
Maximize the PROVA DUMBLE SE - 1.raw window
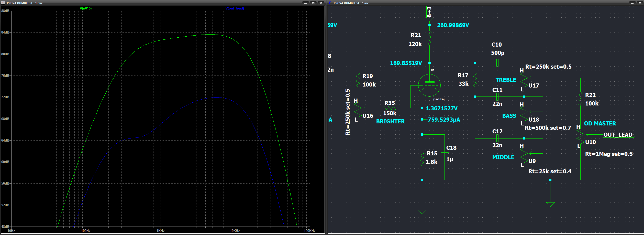point(313,3)
